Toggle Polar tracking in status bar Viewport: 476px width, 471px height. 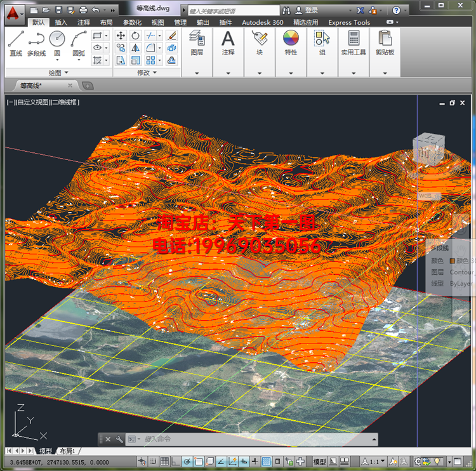pyautogui.click(x=187, y=462)
